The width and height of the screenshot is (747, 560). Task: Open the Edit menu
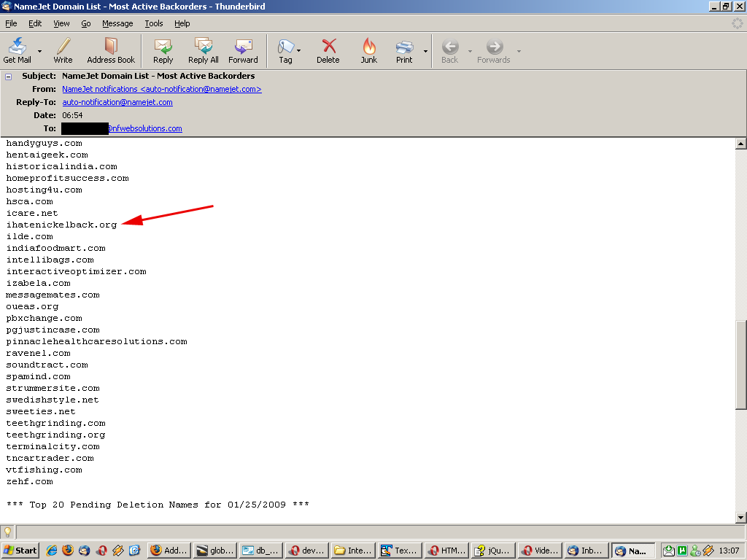click(x=35, y=23)
